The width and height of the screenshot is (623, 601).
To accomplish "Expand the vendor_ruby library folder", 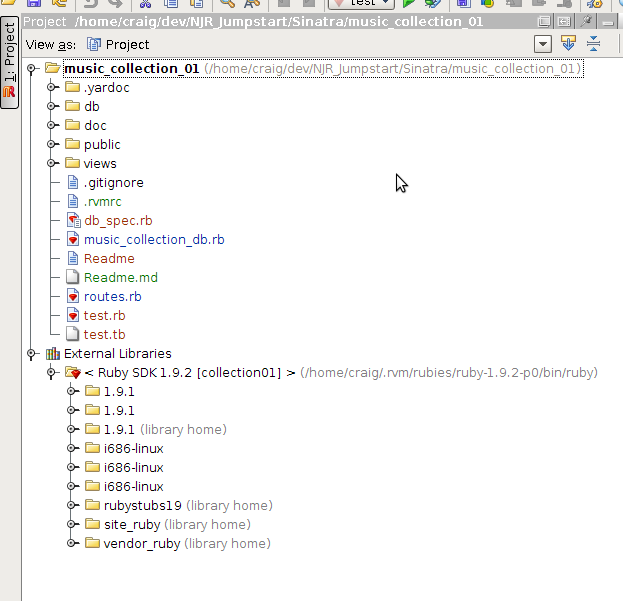I will [71, 543].
